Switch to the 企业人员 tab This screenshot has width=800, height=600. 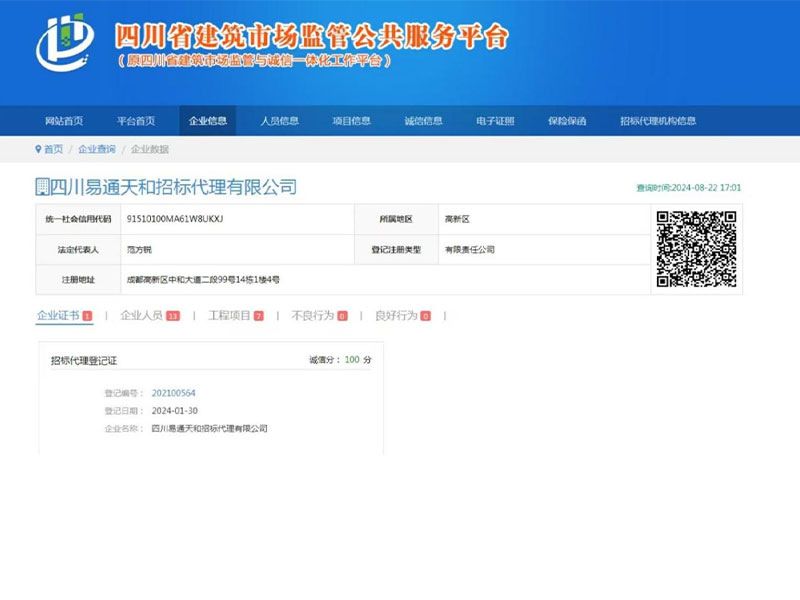(x=141, y=316)
